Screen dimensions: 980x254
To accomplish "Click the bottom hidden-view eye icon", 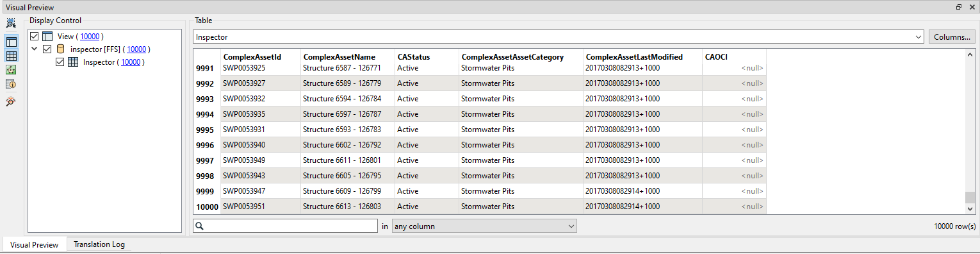I will click(x=11, y=101).
